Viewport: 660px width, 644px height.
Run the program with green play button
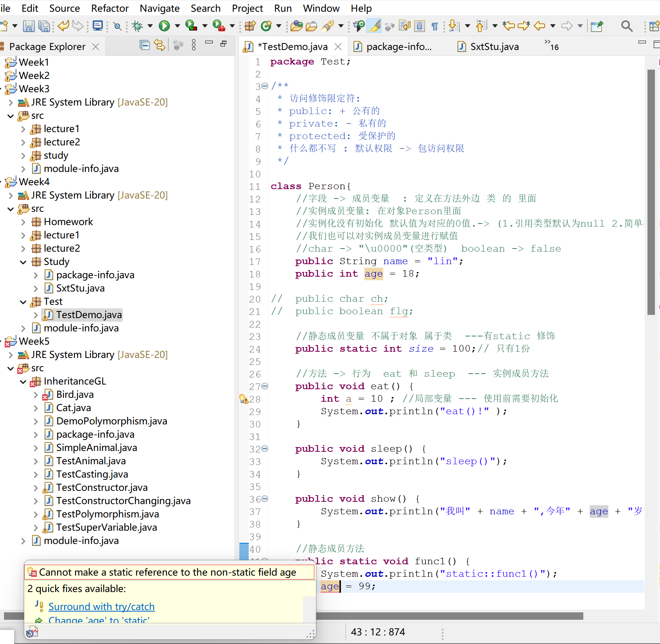click(164, 26)
